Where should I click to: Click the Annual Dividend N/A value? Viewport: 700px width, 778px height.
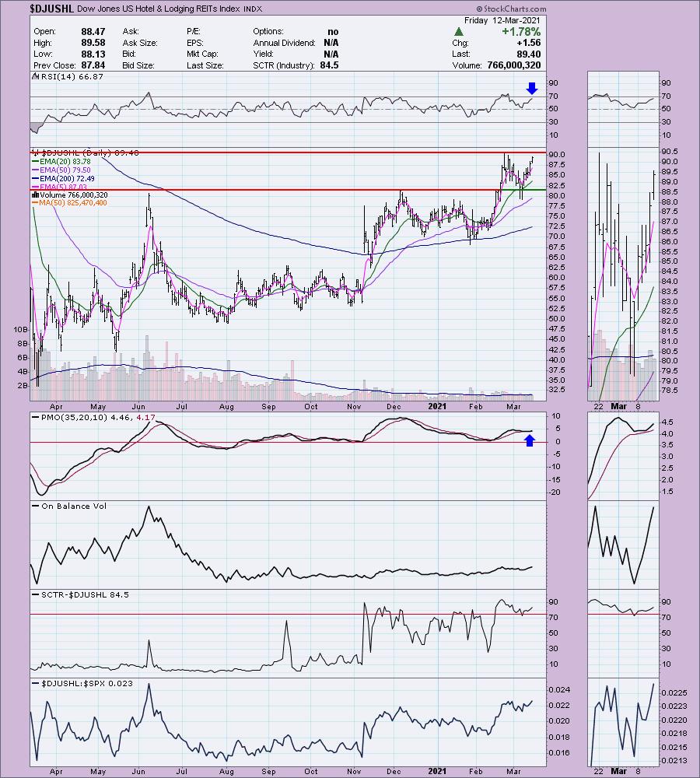[x=331, y=43]
